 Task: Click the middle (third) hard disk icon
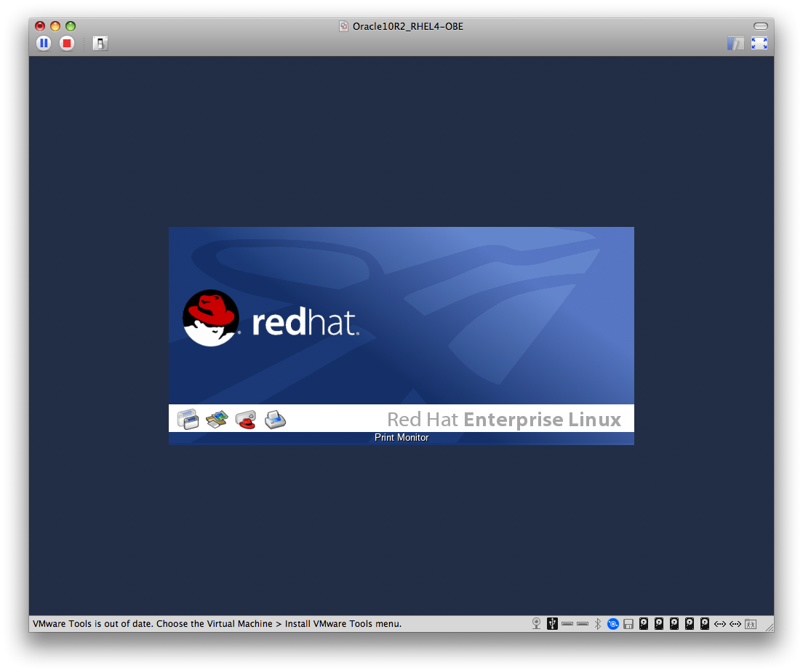click(x=674, y=623)
